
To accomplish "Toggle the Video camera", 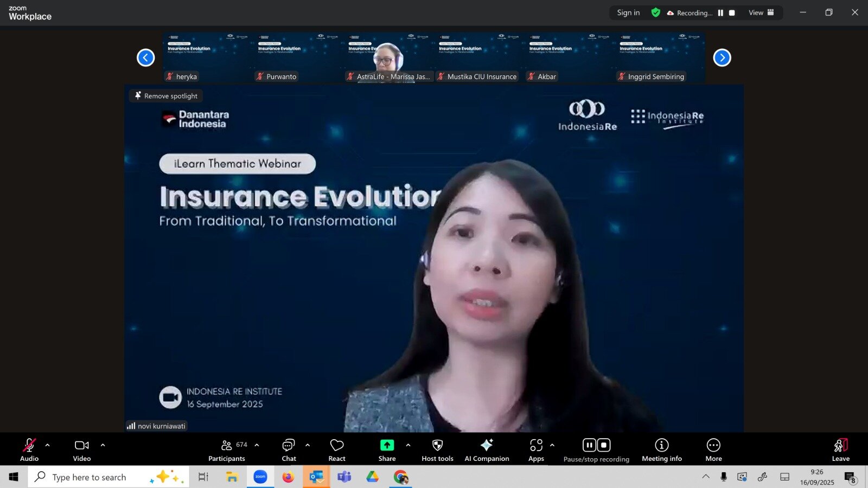I will (82, 450).
